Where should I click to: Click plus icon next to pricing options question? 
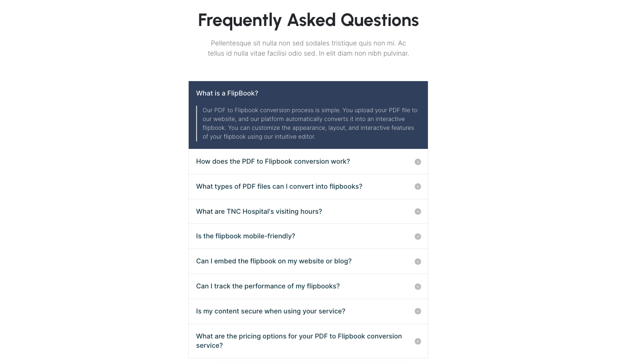tap(418, 341)
